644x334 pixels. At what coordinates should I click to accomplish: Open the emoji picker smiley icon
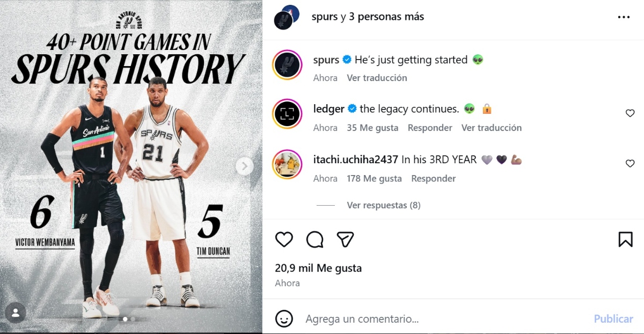pos(284,318)
